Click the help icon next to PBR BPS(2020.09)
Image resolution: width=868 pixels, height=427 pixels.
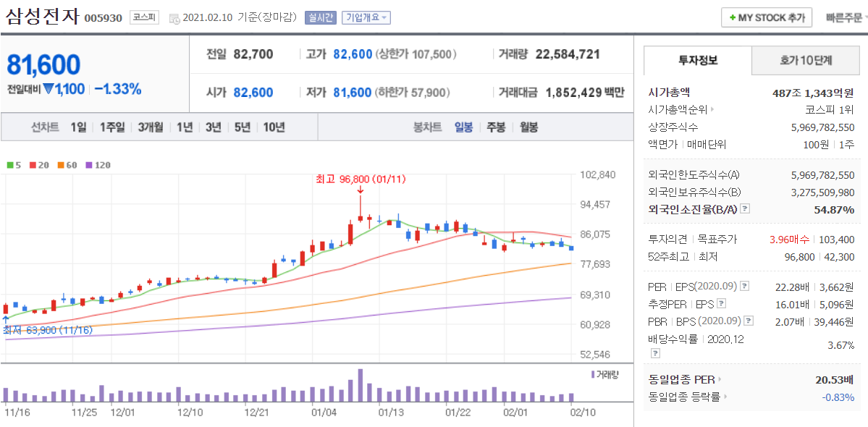coord(749,320)
